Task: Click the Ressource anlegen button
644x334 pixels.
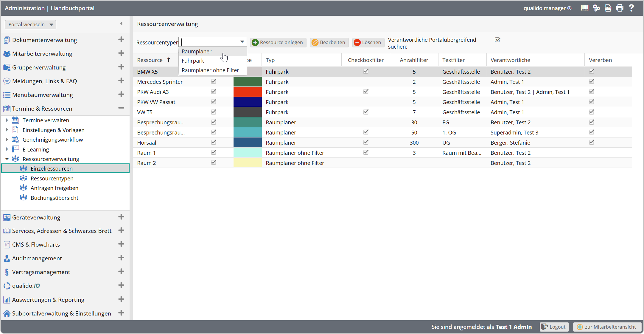Action: [278, 42]
